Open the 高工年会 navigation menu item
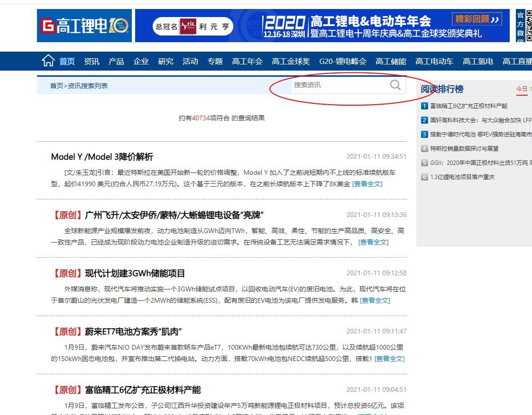Viewport: 532px width, 415px height. point(248,62)
